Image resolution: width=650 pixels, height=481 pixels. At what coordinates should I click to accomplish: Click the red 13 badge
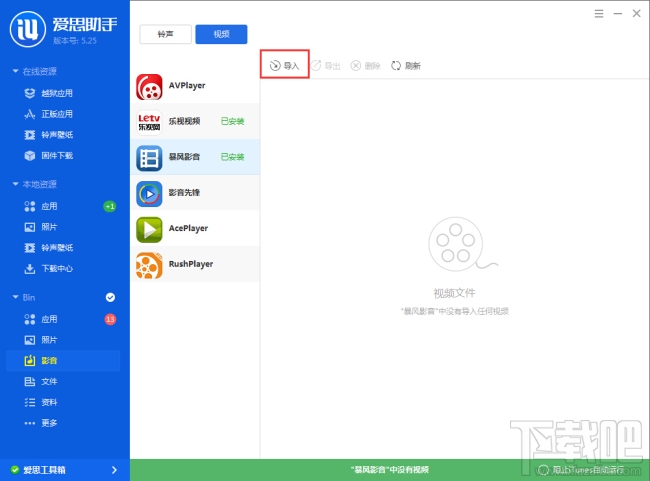click(x=110, y=319)
